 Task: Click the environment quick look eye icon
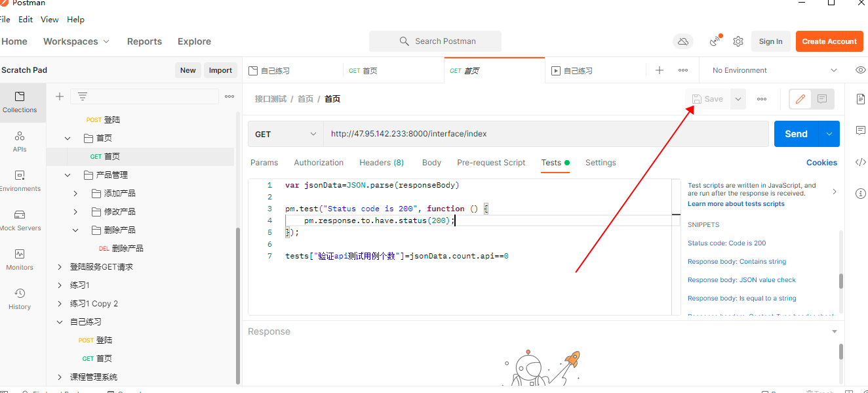pos(861,70)
